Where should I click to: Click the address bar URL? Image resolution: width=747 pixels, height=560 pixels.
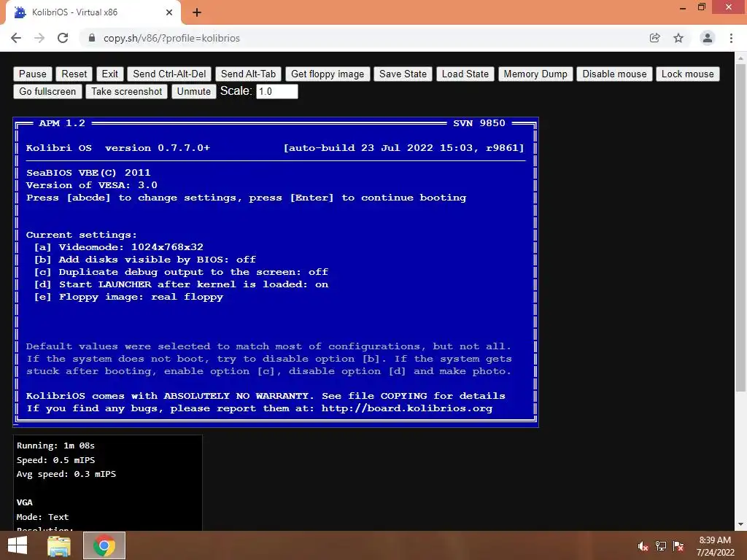pyautogui.click(x=171, y=38)
